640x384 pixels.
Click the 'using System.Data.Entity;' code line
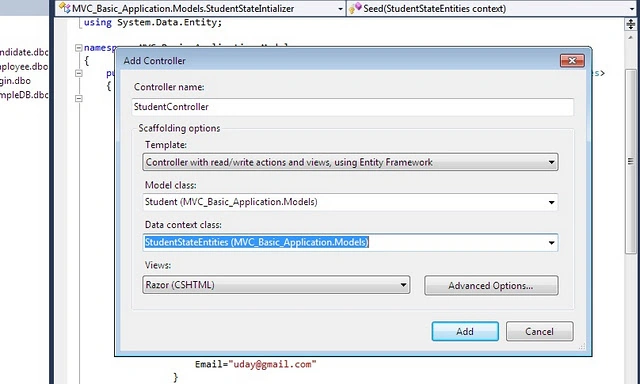click(x=153, y=22)
